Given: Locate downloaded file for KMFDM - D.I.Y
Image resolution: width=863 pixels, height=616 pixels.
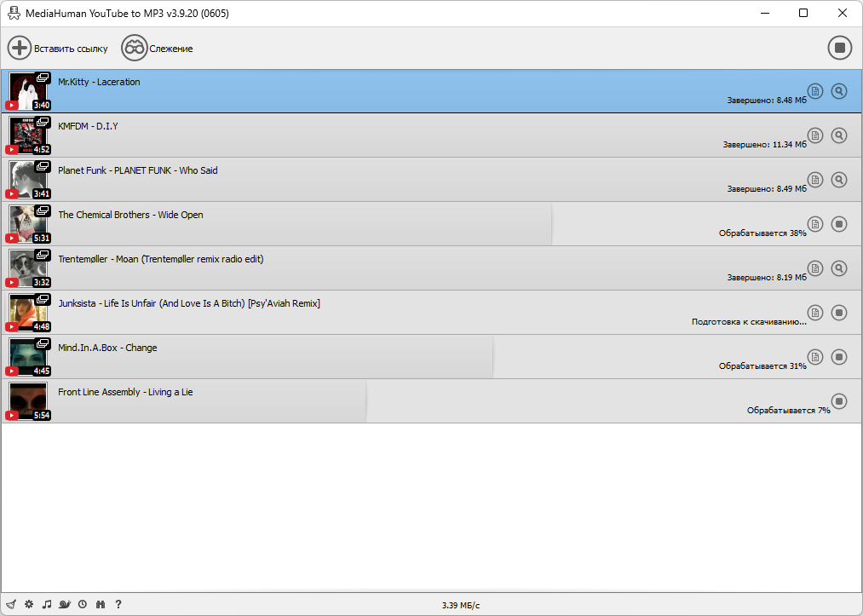Looking at the screenshot, I should [839, 135].
